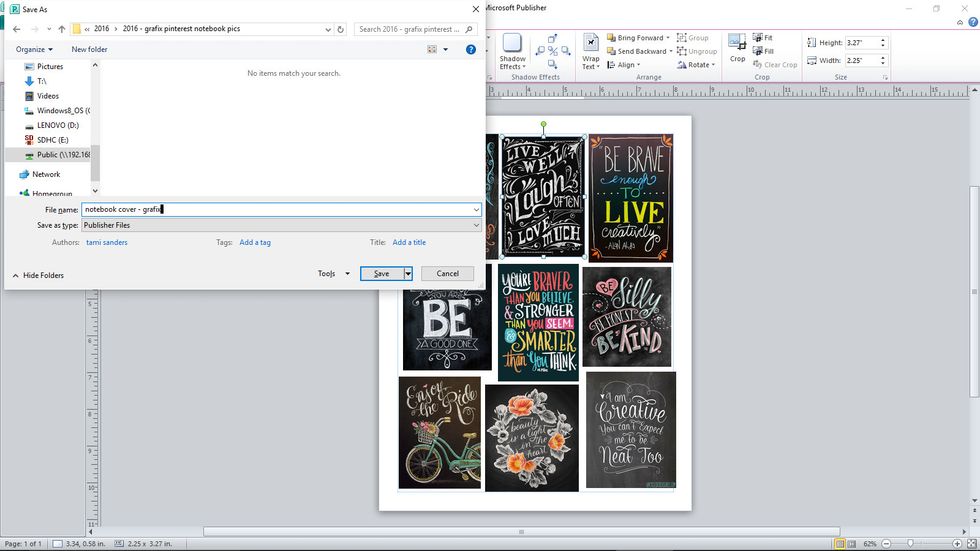Open Size dialog launcher

tap(885, 77)
